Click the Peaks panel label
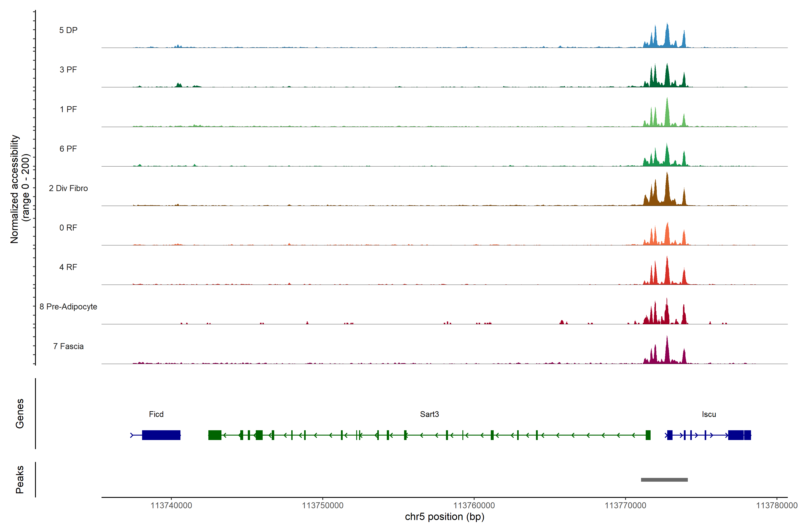The width and height of the screenshot is (798, 532). [20, 479]
